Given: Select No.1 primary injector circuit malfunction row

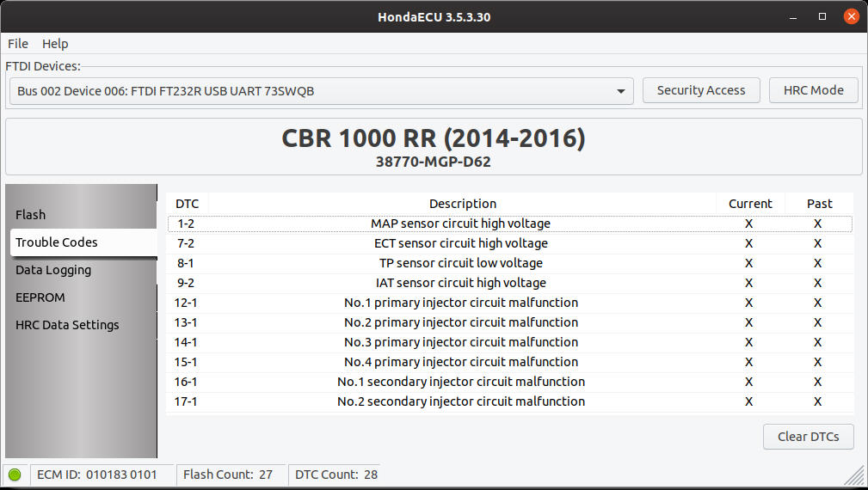Looking at the screenshot, I should [x=510, y=303].
